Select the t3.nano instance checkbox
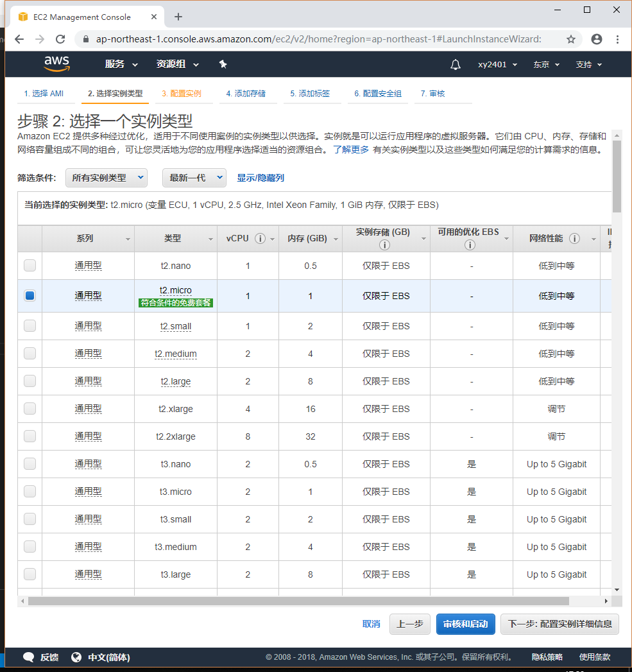Image resolution: width=632 pixels, height=672 pixels. tap(30, 463)
